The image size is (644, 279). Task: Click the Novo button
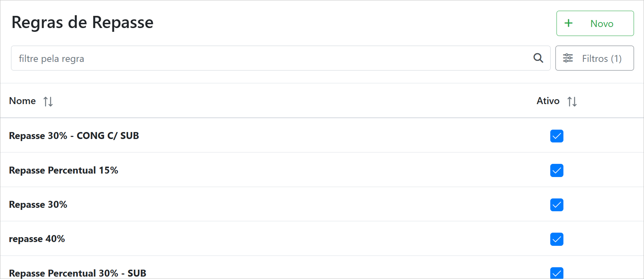pos(595,23)
